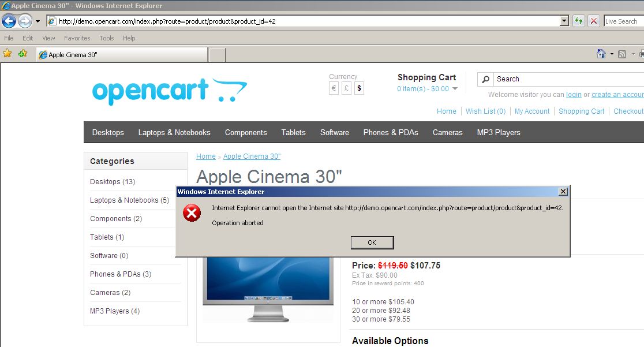Click the address bar URL field

(x=303, y=21)
